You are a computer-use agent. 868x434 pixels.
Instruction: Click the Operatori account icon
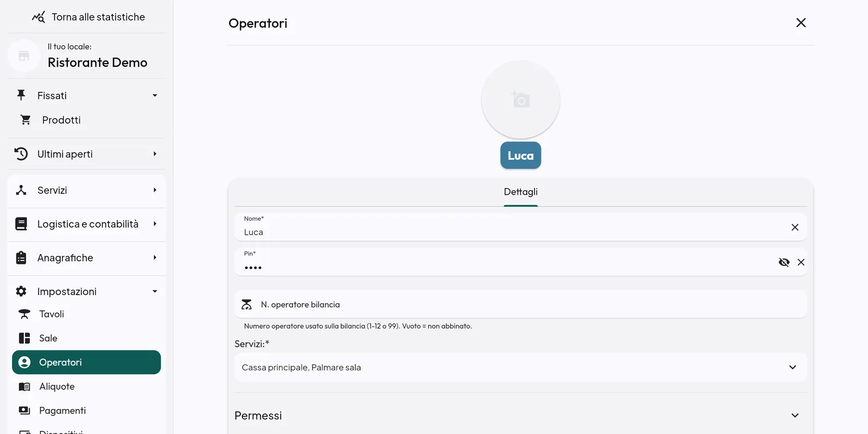click(x=24, y=362)
